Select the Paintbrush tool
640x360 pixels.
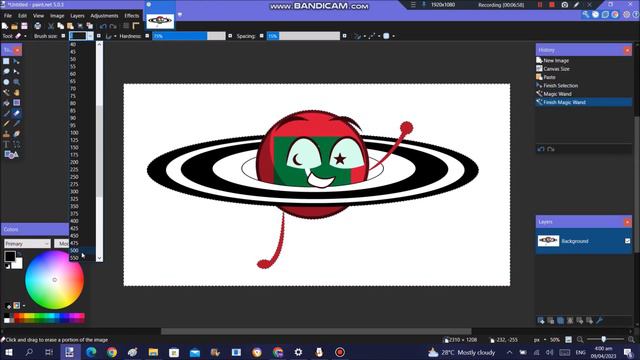click(6, 113)
